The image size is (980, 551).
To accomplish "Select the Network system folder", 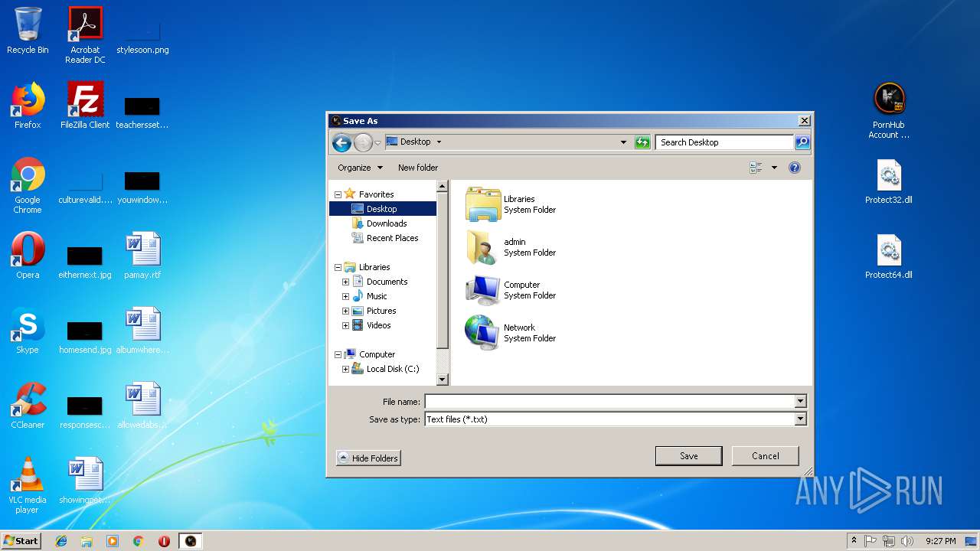I will click(511, 333).
